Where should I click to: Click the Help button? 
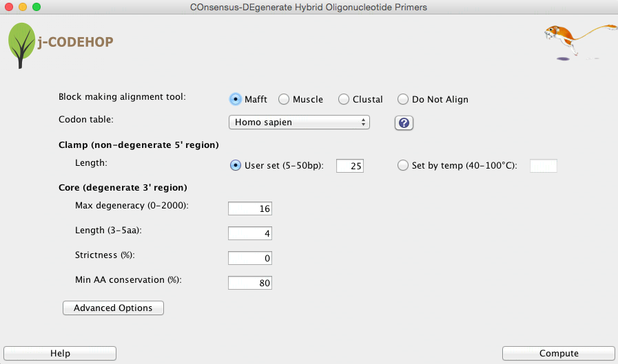click(x=60, y=353)
